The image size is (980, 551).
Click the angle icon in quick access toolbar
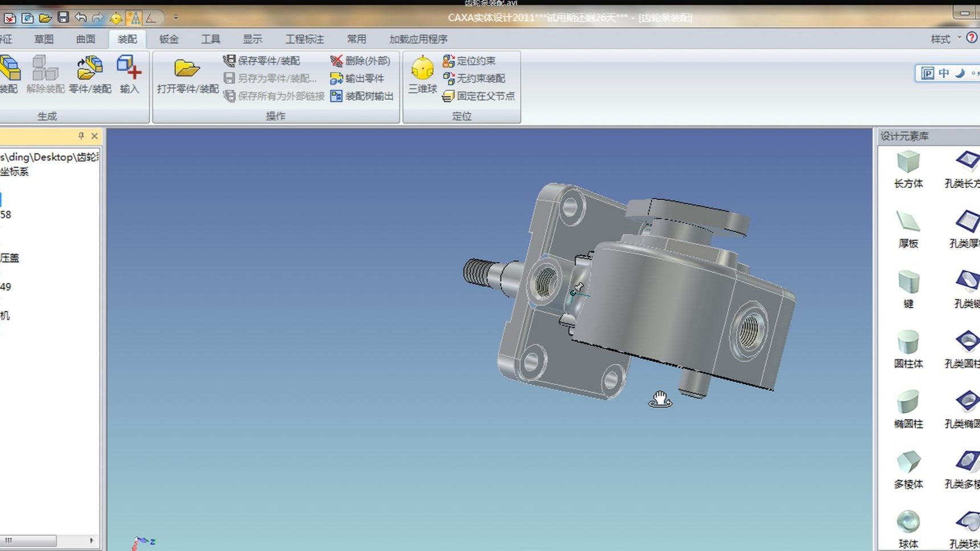coord(151,18)
